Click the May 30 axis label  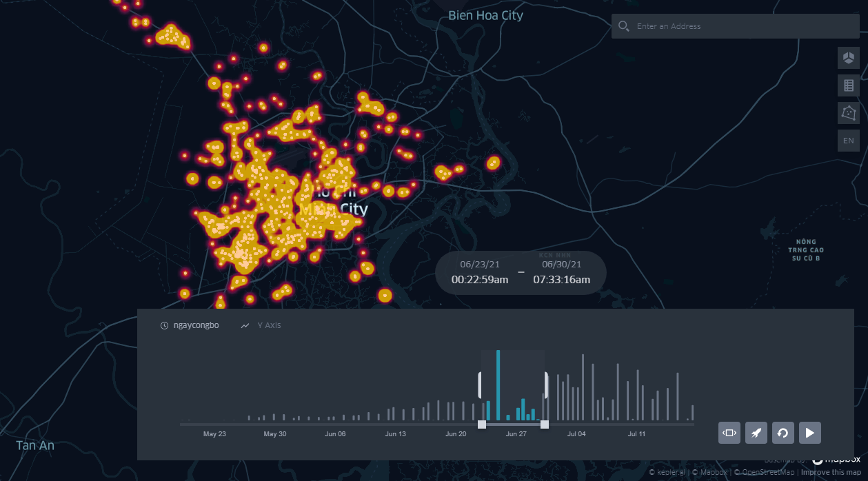(275, 434)
